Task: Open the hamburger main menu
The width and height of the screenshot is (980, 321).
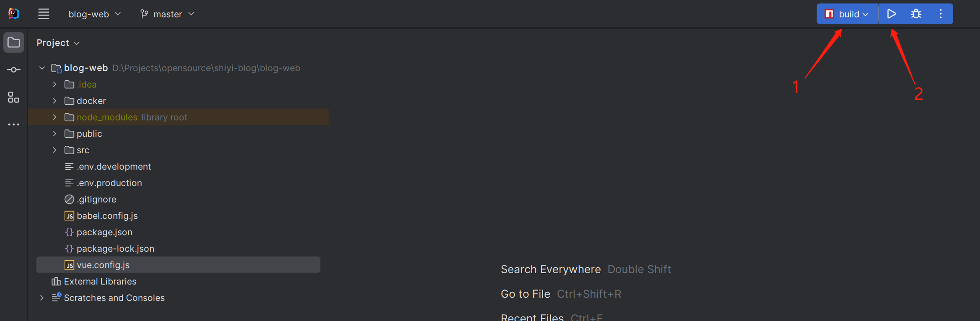Action: (x=44, y=14)
